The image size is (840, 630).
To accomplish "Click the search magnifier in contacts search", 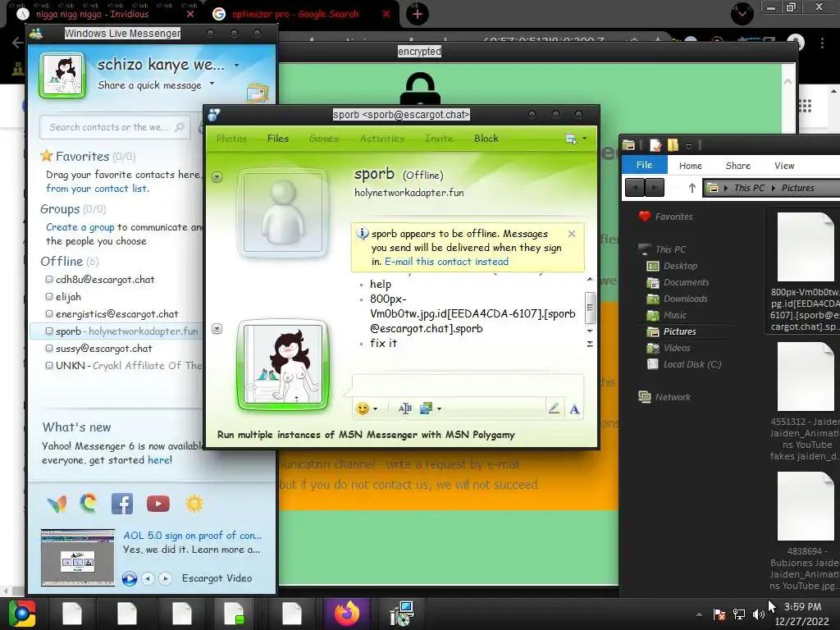I will click(180, 127).
